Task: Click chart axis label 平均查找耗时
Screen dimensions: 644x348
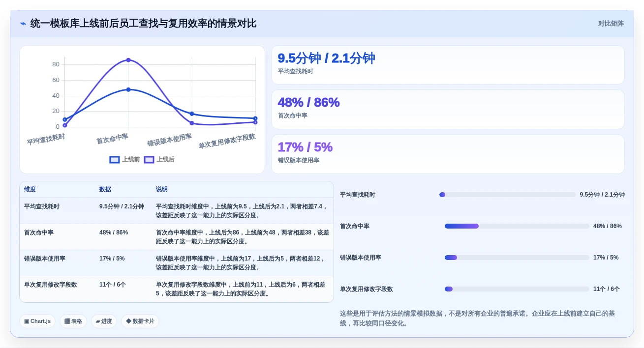Action: pyautogui.click(x=46, y=139)
